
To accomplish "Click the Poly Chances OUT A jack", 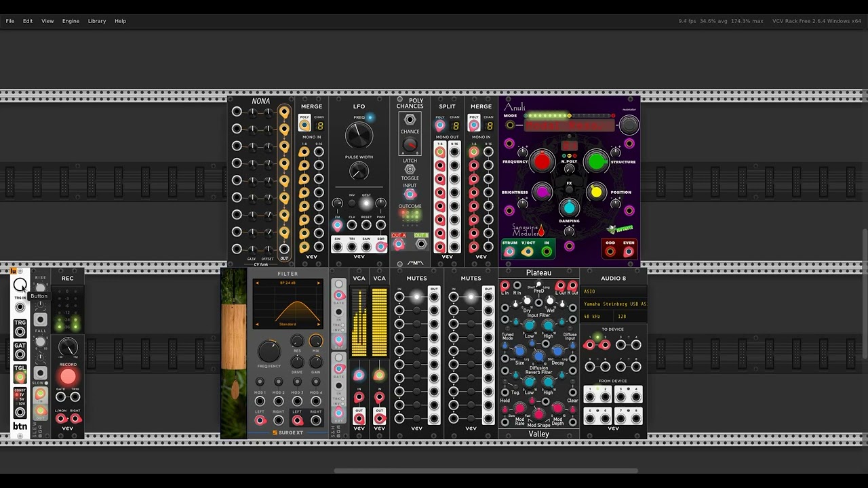I will [x=399, y=244].
